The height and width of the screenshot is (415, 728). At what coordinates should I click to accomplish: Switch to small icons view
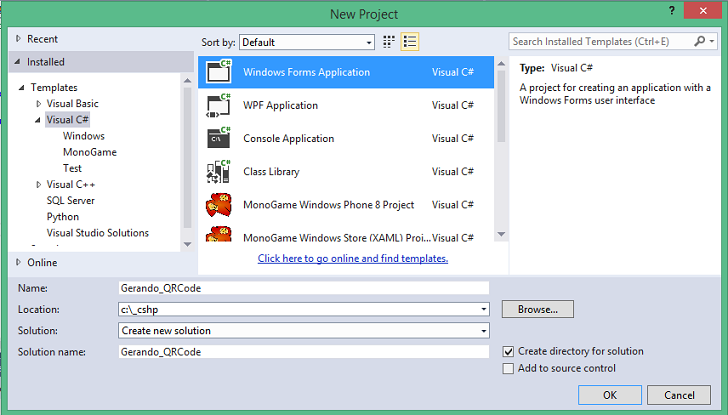(389, 42)
